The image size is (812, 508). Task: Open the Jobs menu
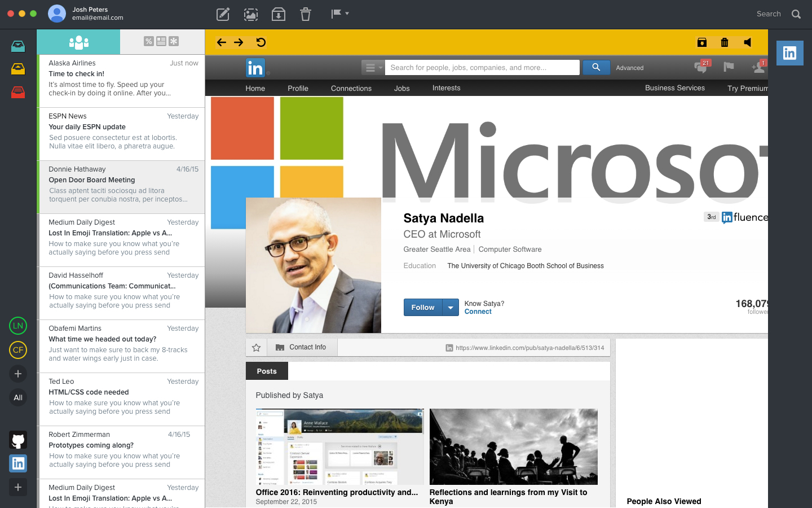point(402,88)
